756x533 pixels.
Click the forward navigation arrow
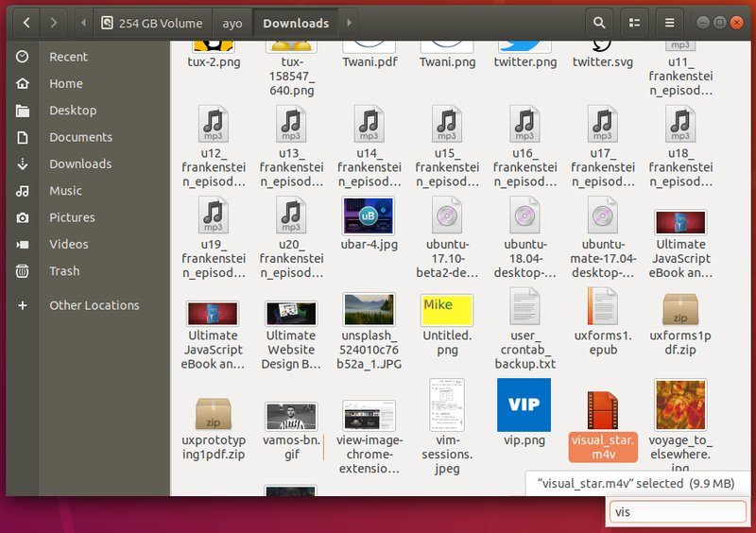click(x=54, y=23)
